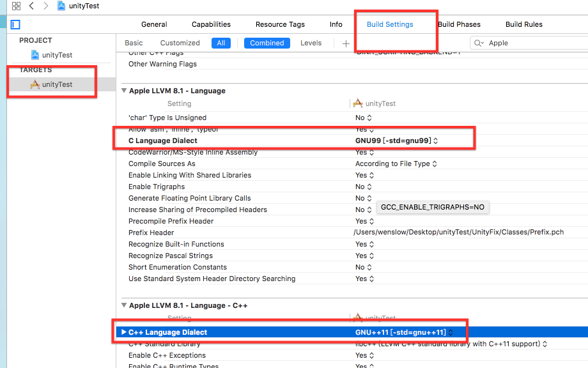The width and height of the screenshot is (588, 368).
Task: Change Recognize Pascal Strings value
Action: click(364, 256)
